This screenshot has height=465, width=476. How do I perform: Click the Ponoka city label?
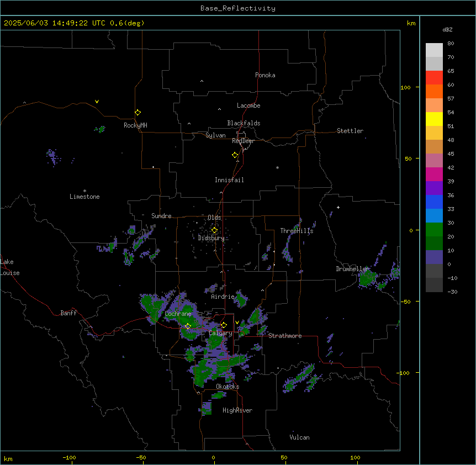[265, 75]
